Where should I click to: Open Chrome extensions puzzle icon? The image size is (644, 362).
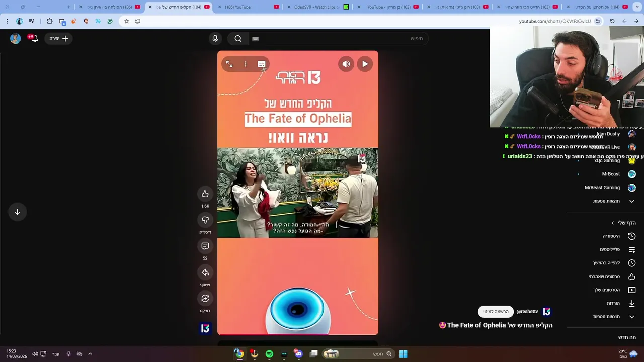(x=49, y=21)
